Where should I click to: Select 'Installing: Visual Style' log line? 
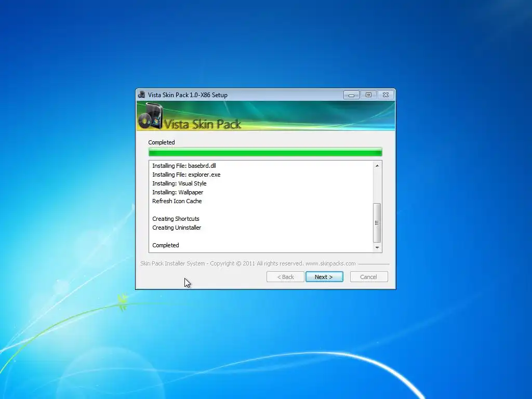point(179,183)
